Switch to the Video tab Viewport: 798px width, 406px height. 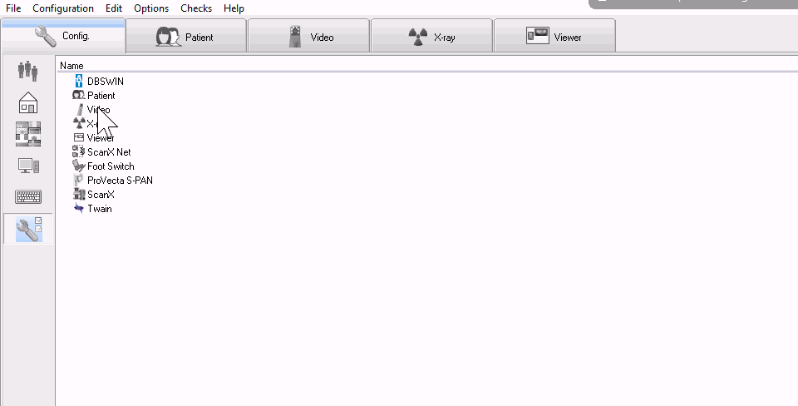point(308,36)
